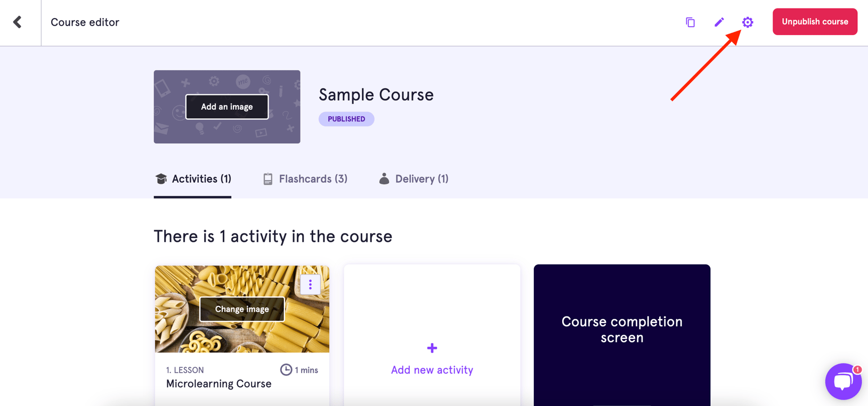The image size is (868, 406).
Task: Click the purple plus icon
Action: tap(432, 348)
